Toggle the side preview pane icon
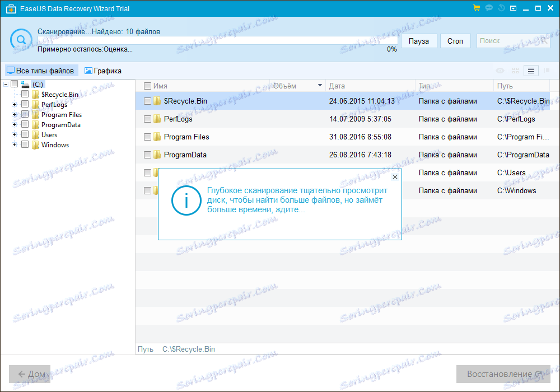Image resolution: width=560 pixels, height=392 pixels. pyautogui.click(x=547, y=71)
